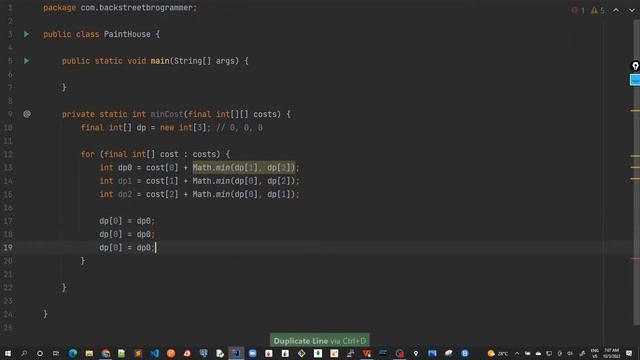The image size is (640, 360).
Task: Open the OneDrive cloud tray icon
Action: [538, 353]
